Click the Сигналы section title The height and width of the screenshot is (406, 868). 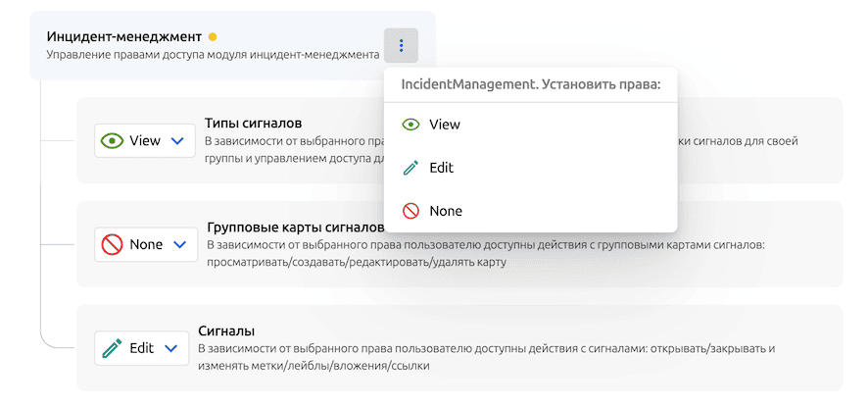click(226, 330)
